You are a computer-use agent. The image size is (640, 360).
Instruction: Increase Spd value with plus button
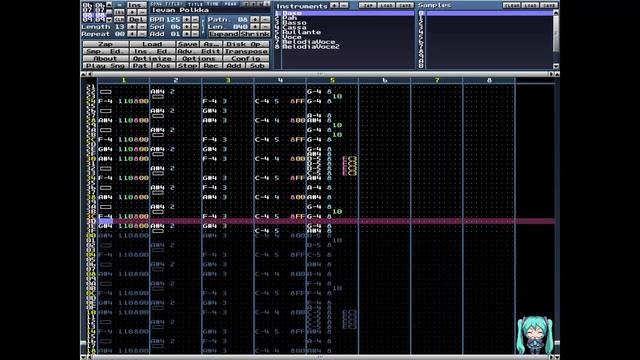pos(186,27)
